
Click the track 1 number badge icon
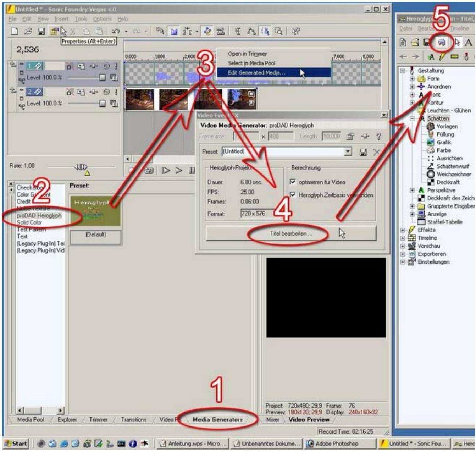35,66
